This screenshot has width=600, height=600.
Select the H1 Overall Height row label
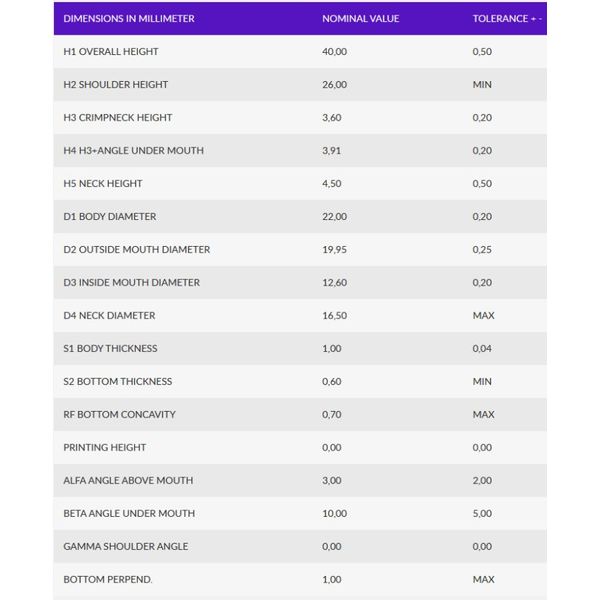pyautogui.click(x=111, y=52)
